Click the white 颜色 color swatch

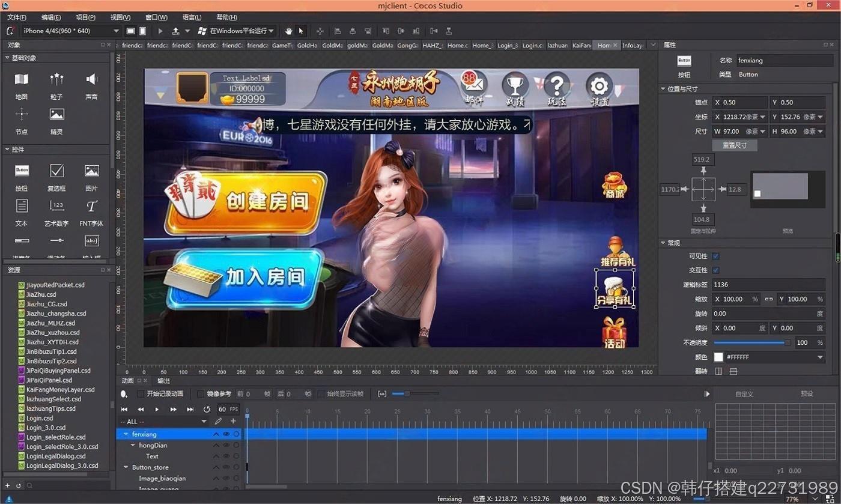(x=718, y=357)
